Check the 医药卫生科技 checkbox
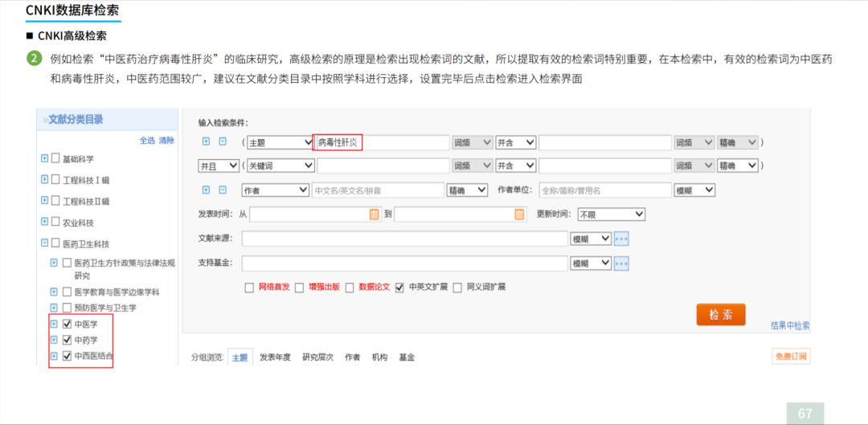868x425 pixels. coord(55,243)
